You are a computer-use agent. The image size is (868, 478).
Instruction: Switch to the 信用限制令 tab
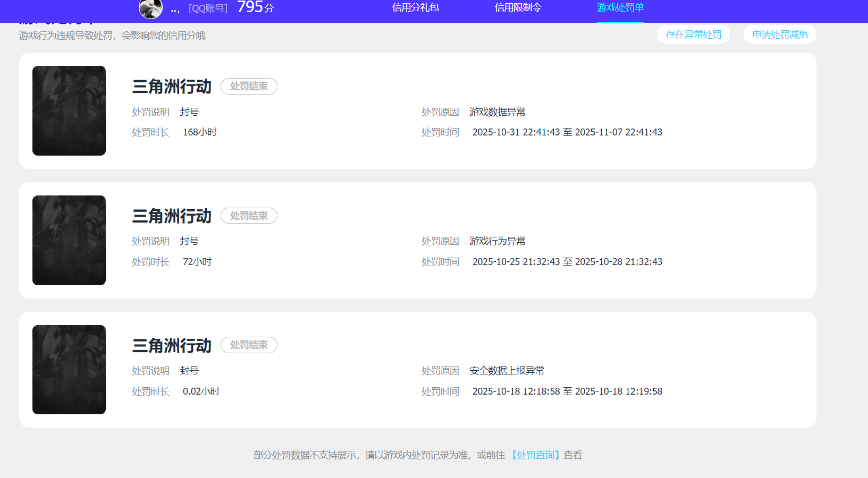tap(518, 7)
